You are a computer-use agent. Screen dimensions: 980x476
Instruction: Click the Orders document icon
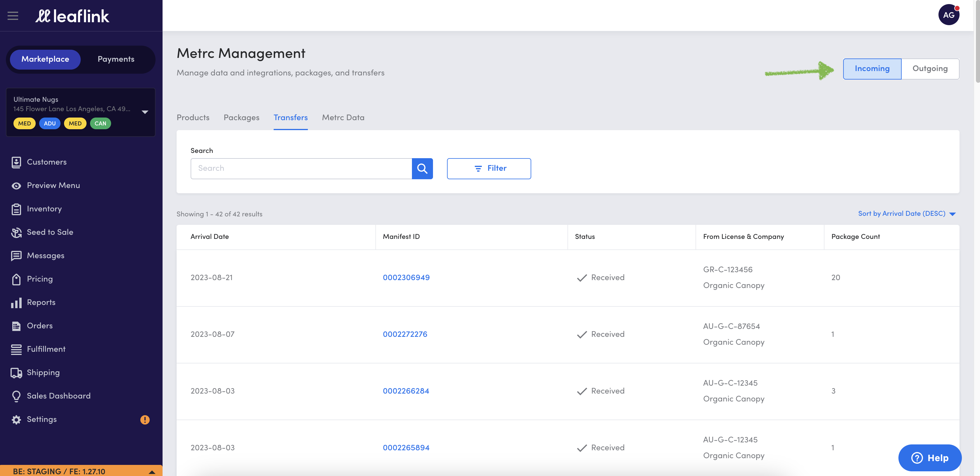coord(16,326)
